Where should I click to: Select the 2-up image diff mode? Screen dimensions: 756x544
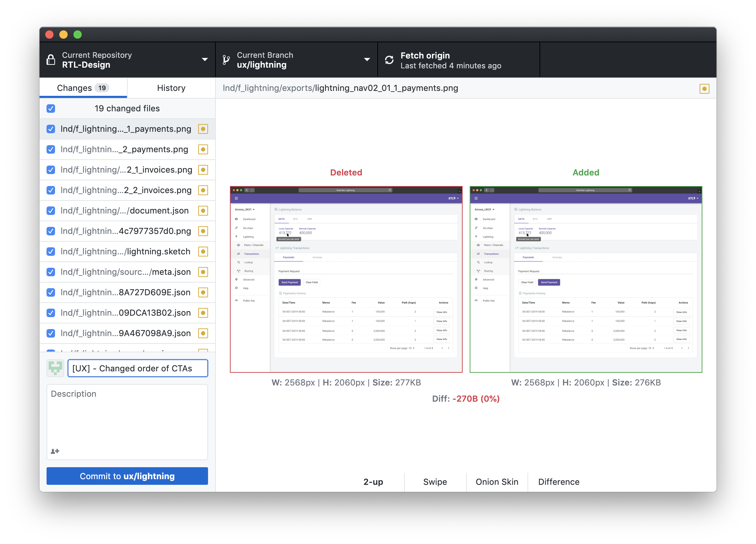(373, 482)
